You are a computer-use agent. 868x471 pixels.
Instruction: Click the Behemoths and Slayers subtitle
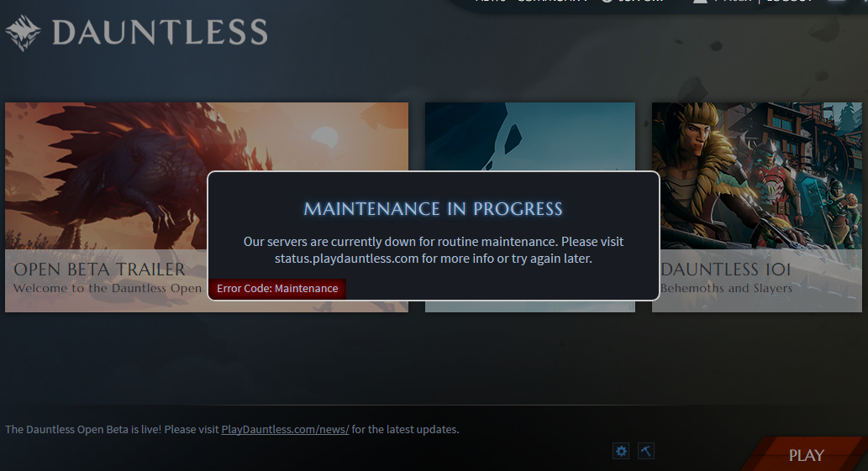point(726,288)
